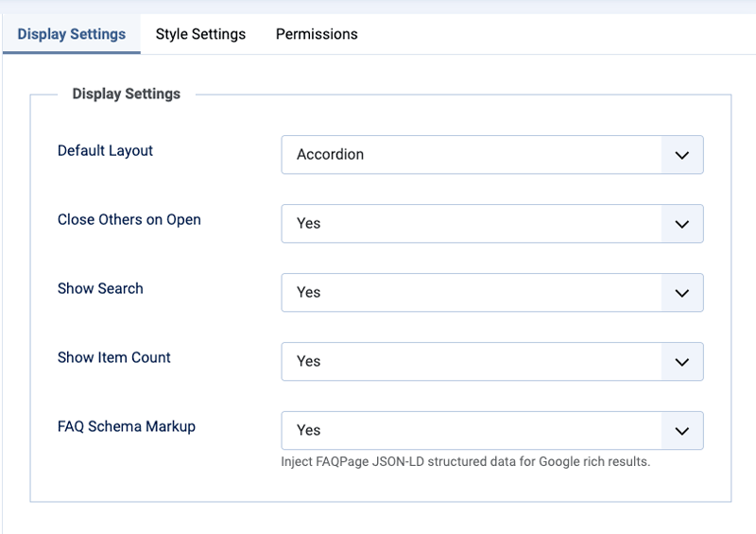Click the FAQPage JSON-LD help description text

465,462
